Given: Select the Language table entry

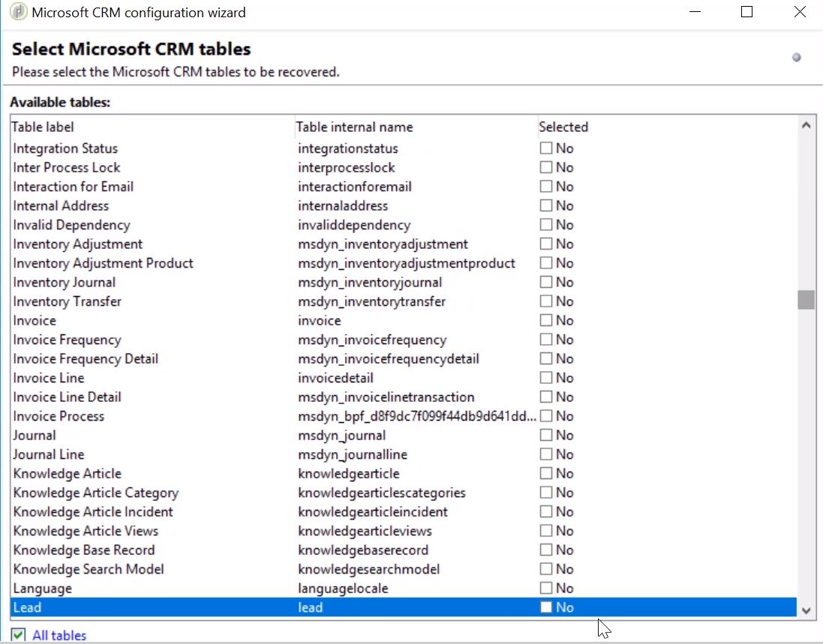Looking at the screenshot, I should tap(43, 589).
